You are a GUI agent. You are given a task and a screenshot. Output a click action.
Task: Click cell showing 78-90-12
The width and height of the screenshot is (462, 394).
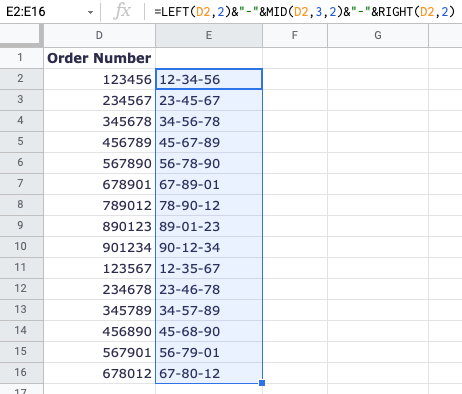click(209, 205)
